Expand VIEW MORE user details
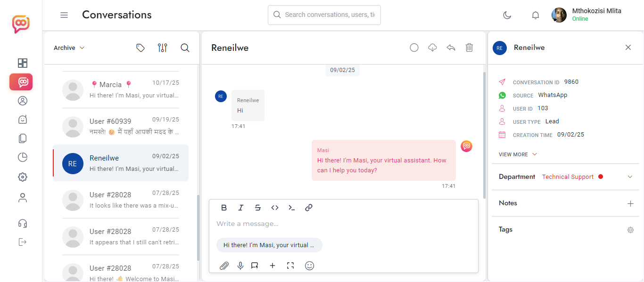 pyautogui.click(x=518, y=154)
